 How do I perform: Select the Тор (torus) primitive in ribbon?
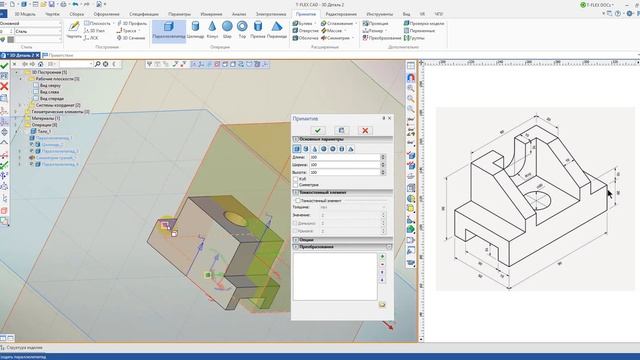tap(242, 31)
